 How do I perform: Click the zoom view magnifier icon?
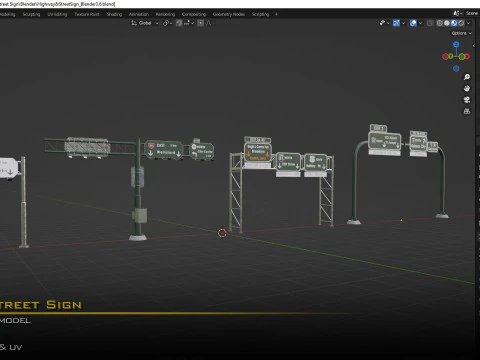[x=467, y=77]
